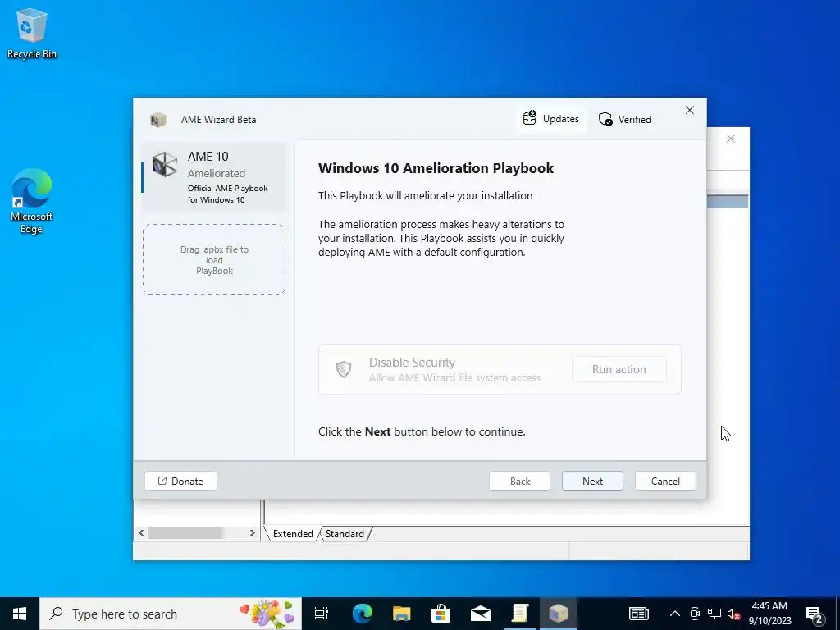This screenshot has width=840, height=630.
Task: Open Task View on the taskbar
Action: tap(322, 614)
